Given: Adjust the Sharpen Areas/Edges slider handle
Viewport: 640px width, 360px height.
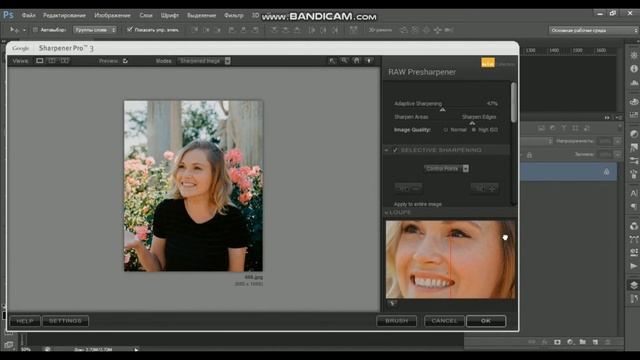Looking at the screenshot, I should coord(472,122).
